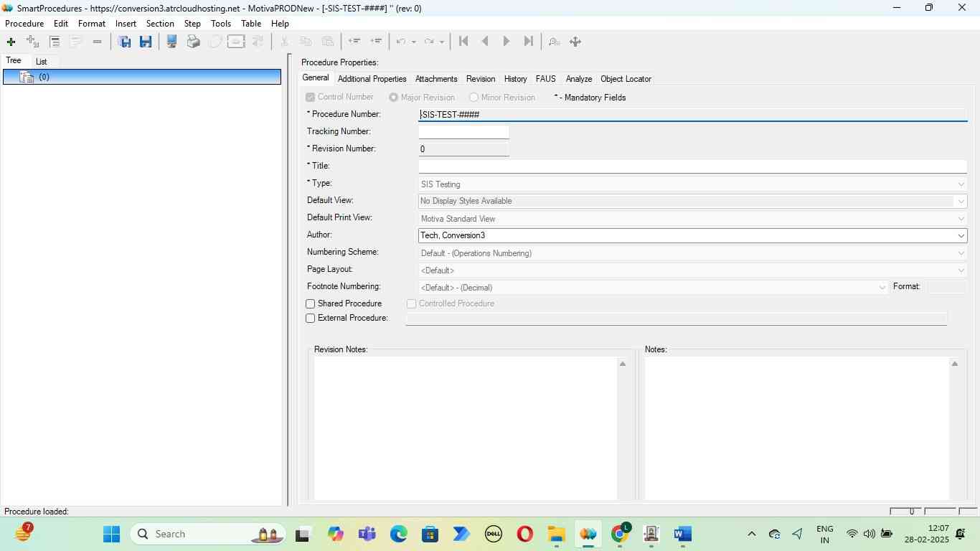Select the Minor Revision radio button

pos(473,98)
